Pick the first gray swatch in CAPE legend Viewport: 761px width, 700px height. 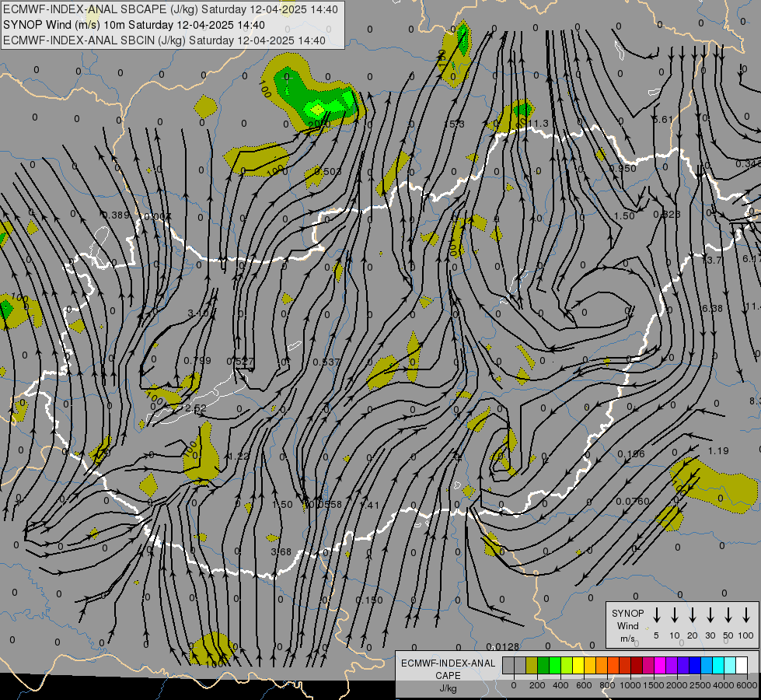tap(508, 665)
